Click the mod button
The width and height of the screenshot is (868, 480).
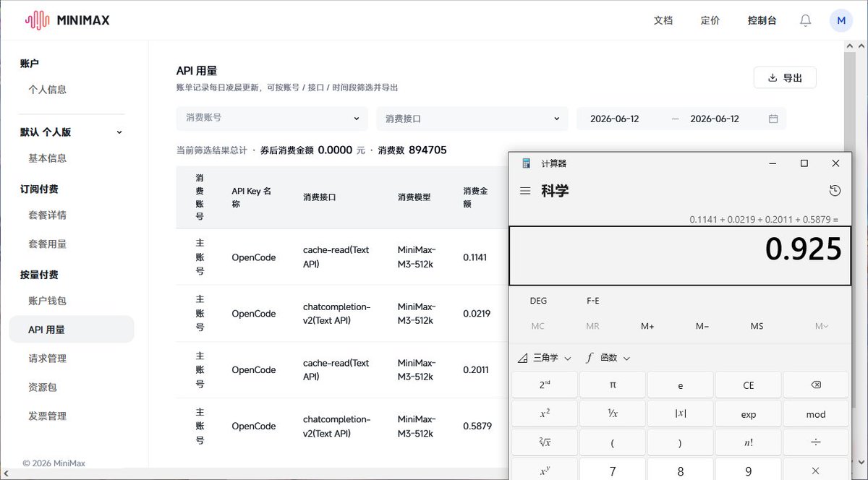816,414
